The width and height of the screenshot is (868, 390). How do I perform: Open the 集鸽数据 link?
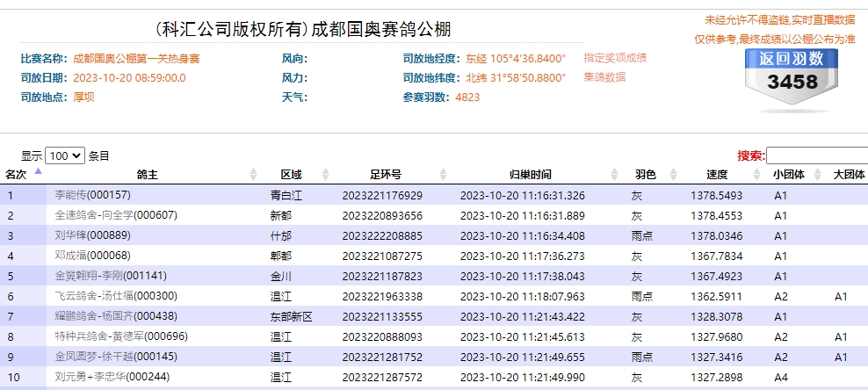(604, 77)
